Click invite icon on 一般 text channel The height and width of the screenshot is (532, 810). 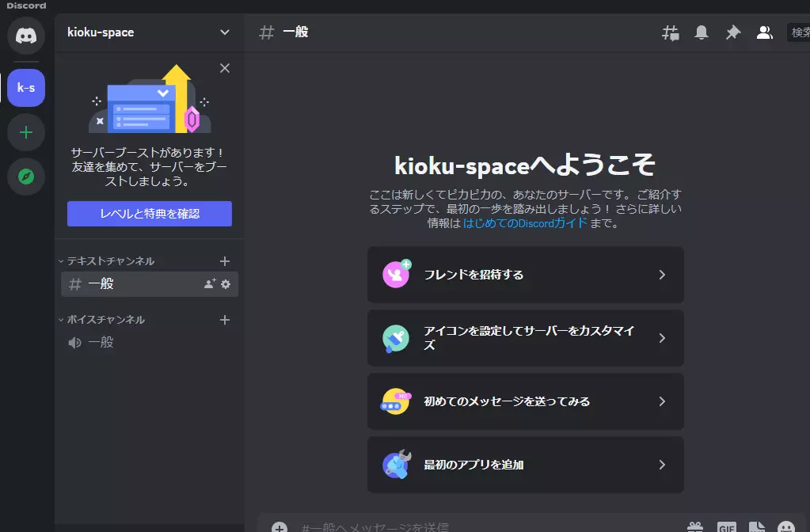pyautogui.click(x=210, y=284)
